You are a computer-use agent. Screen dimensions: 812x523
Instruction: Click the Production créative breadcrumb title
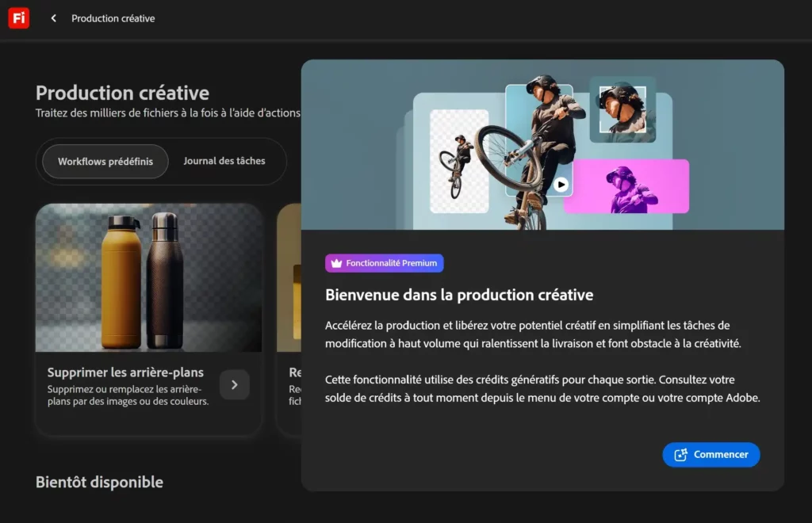click(113, 17)
